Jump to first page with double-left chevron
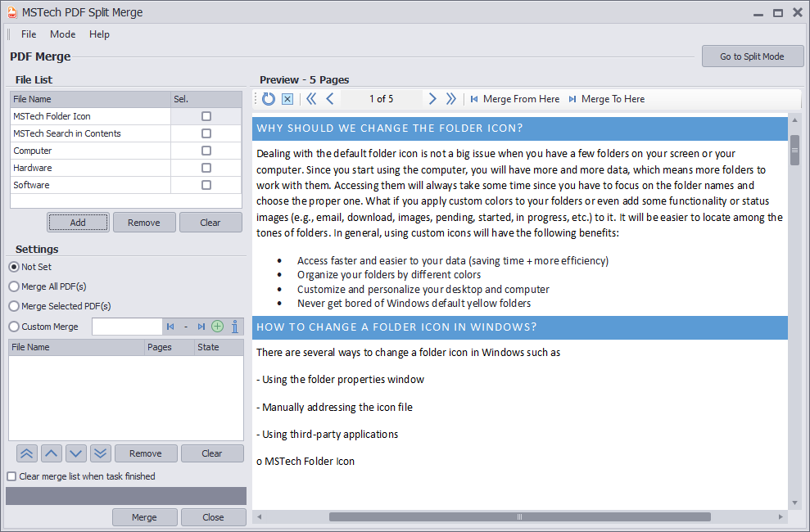 [x=311, y=99]
